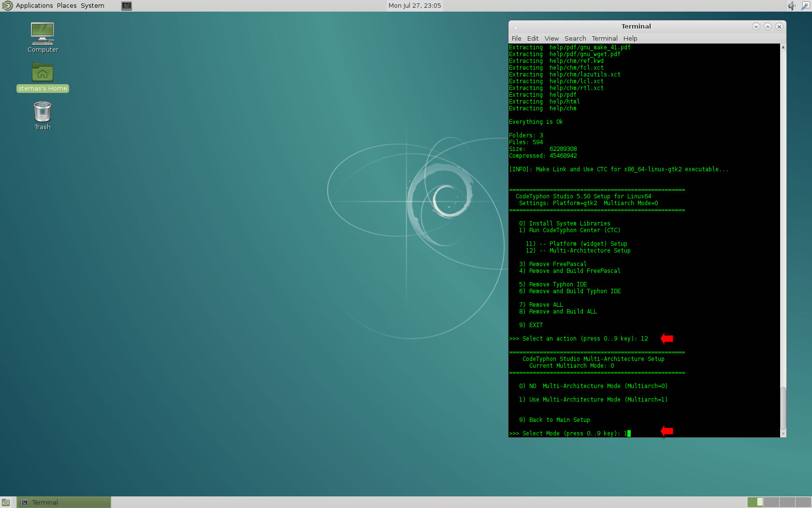Screen dimensions: 812x508
Task: Open the Edit menu in Terminal
Action: click(x=533, y=38)
